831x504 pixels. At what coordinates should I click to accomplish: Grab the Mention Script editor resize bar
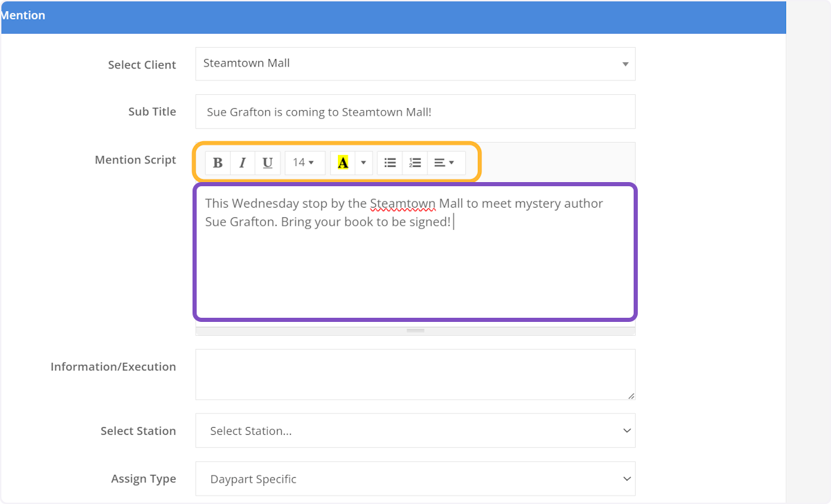pos(415,331)
